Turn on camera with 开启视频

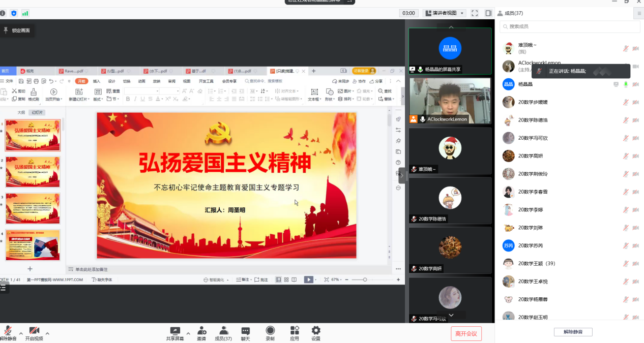tap(34, 331)
